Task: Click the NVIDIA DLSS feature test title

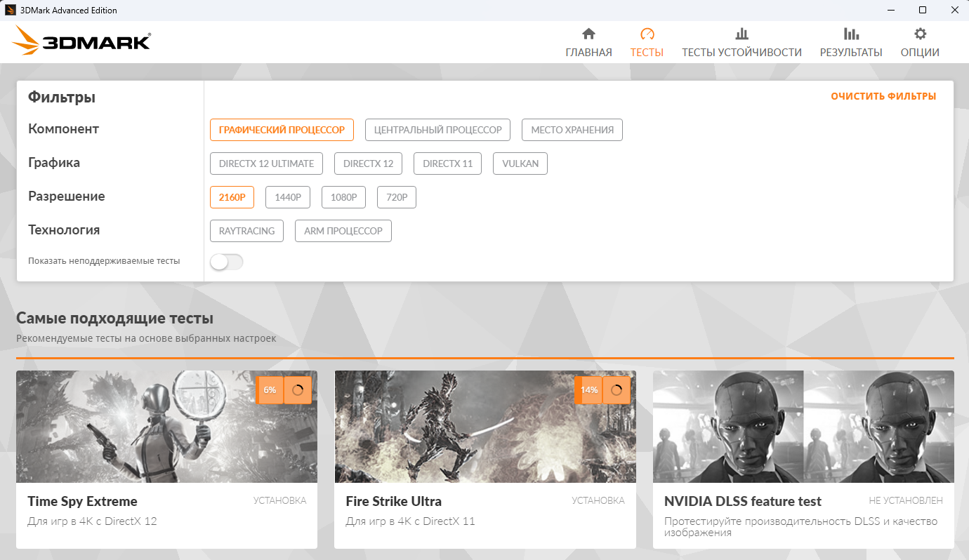Action: tap(743, 501)
